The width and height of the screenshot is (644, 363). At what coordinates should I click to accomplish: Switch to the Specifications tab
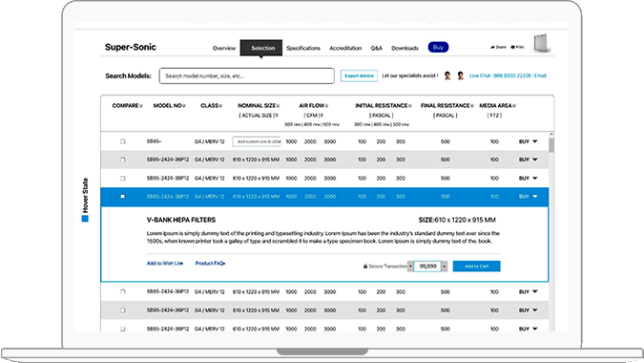point(303,48)
